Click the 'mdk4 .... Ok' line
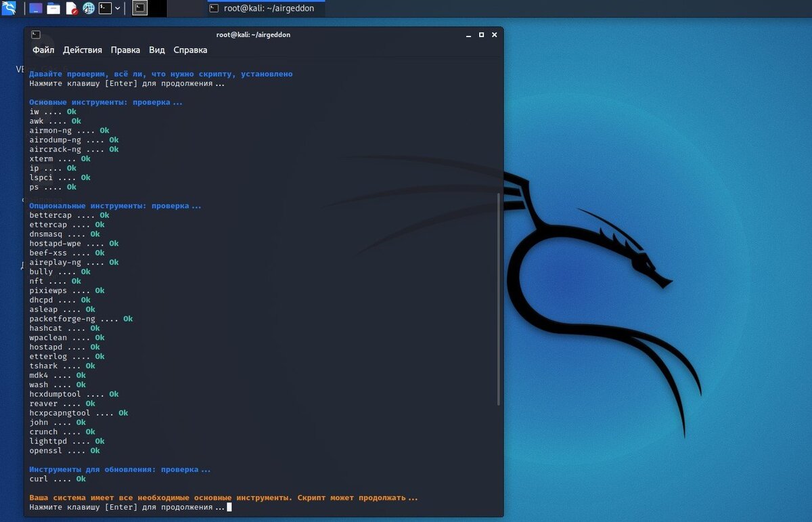 click(x=58, y=375)
